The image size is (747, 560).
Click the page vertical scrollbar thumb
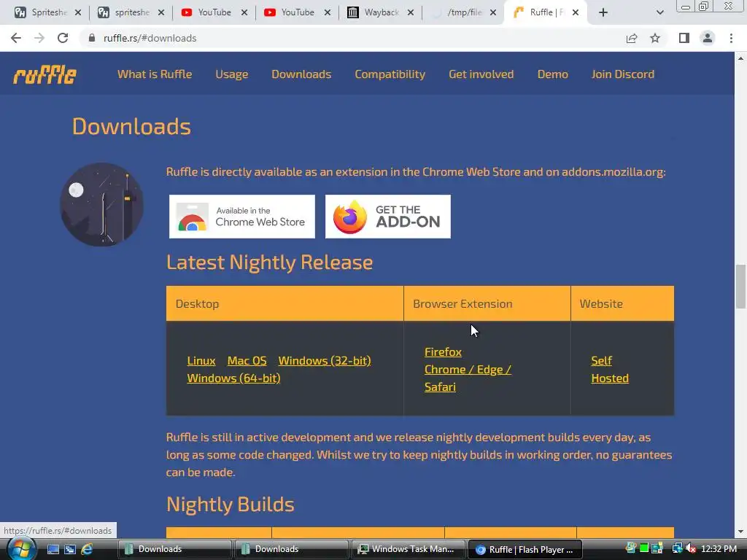coord(740,287)
